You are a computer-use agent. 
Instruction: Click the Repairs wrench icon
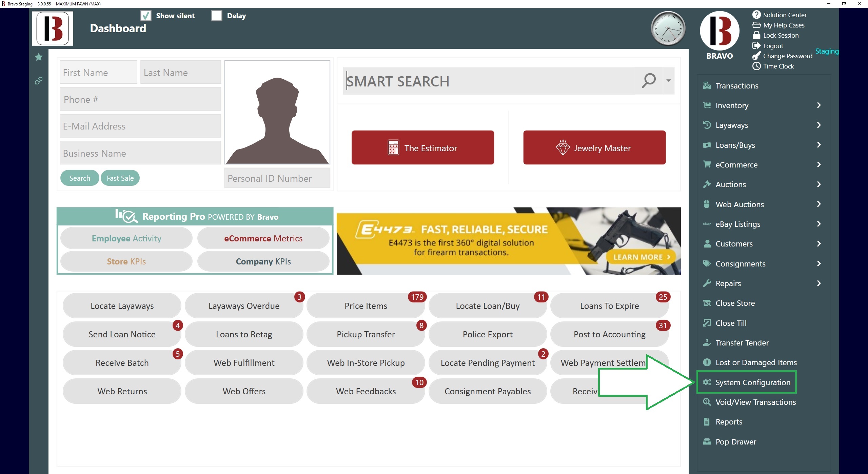click(x=707, y=283)
